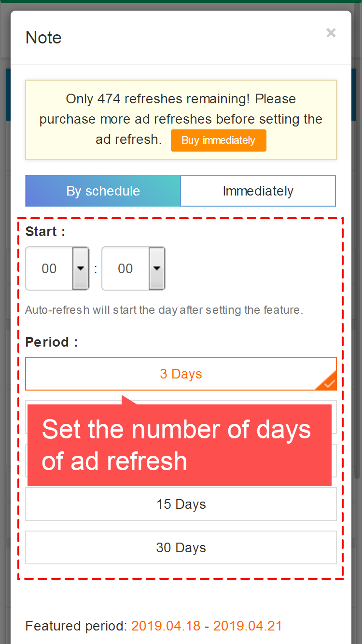Select the 3 Days period option
The height and width of the screenshot is (644, 362).
point(181,374)
